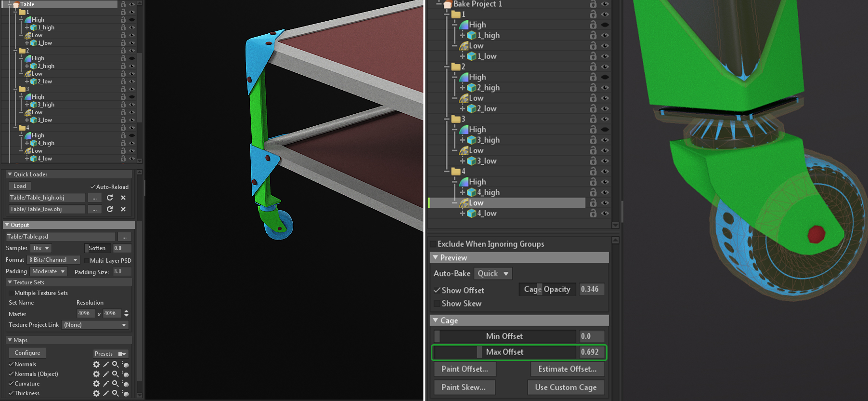Click the Max Offset value field 0.692
The height and width of the screenshot is (401, 868).
pyautogui.click(x=591, y=352)
